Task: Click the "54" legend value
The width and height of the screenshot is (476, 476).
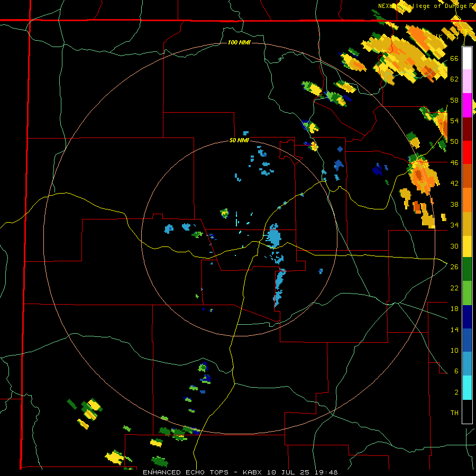Action: pos(454,121)
